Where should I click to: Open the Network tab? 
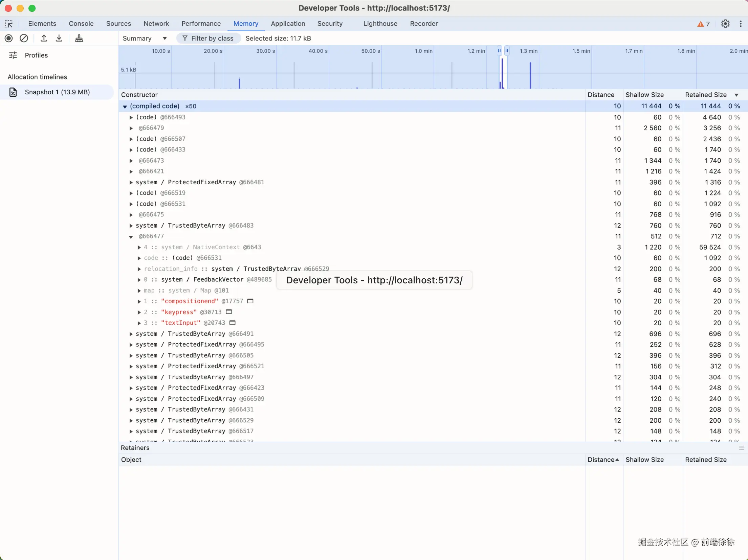pyautogui.click(x=156, y=24)
